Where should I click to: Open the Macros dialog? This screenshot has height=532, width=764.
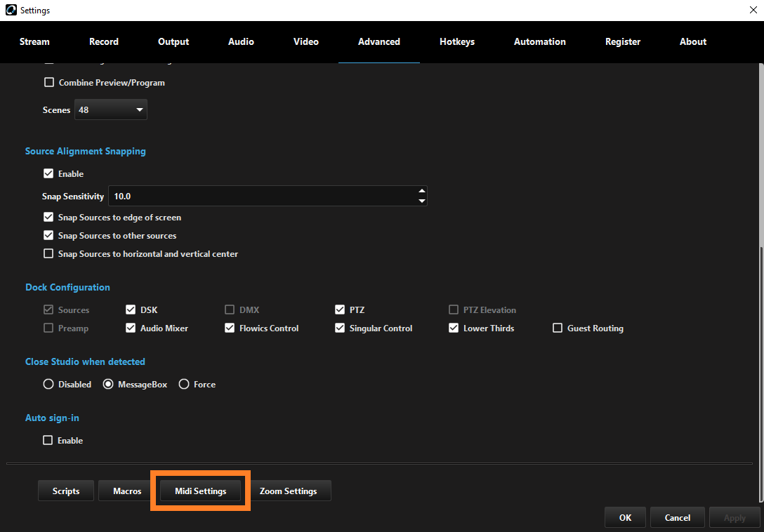click(127, 491)
